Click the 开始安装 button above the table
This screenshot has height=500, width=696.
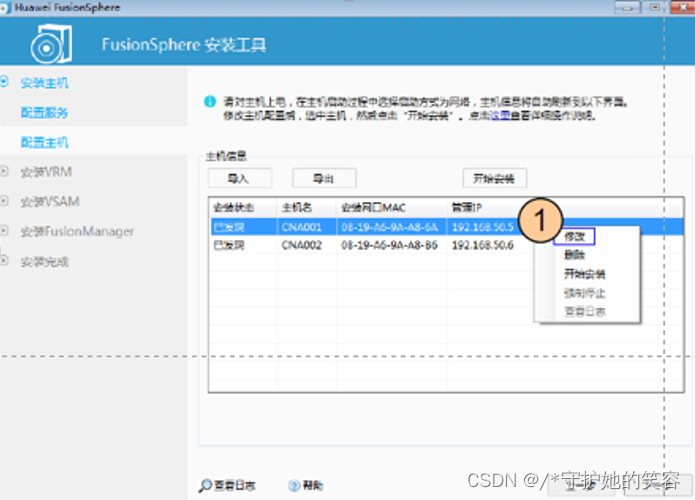pyautogui.click(x=494, y=179)
